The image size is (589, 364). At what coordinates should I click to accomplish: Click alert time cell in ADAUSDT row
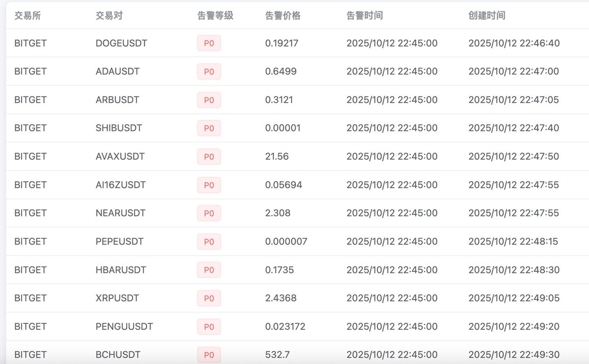(392, 72)
